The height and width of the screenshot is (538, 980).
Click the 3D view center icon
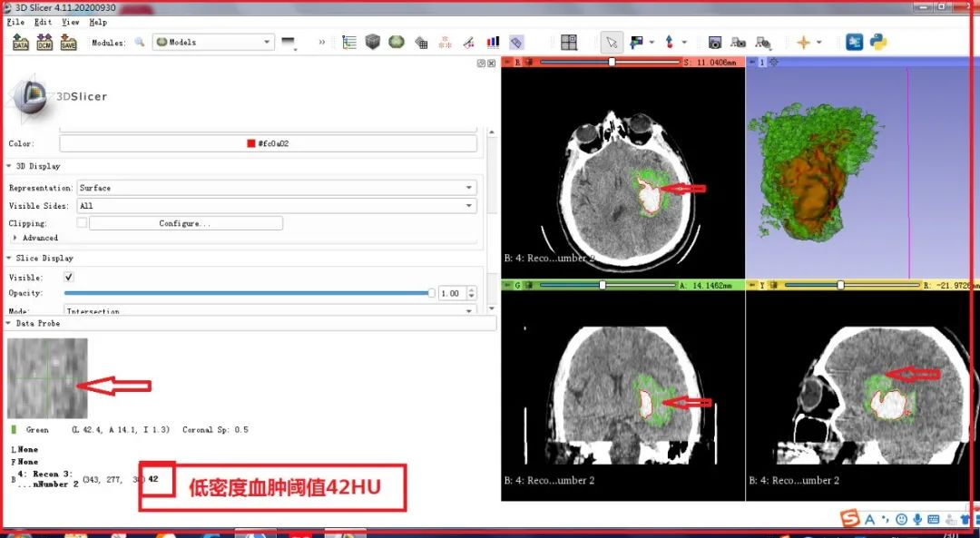(774, 62)
